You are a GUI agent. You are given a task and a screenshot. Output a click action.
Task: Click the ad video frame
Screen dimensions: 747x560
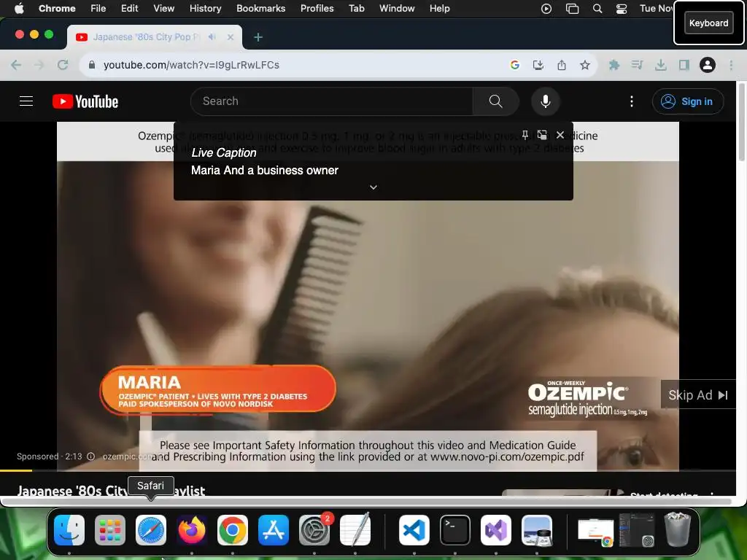point(368,296)
